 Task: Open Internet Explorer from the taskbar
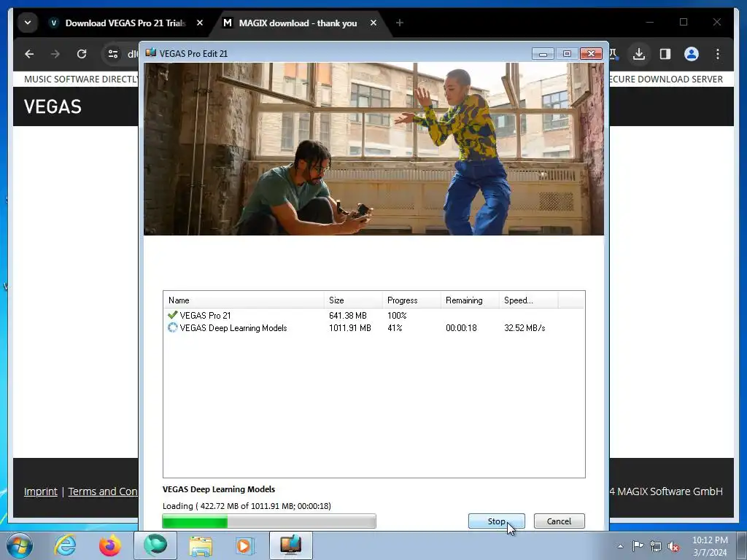65,545
